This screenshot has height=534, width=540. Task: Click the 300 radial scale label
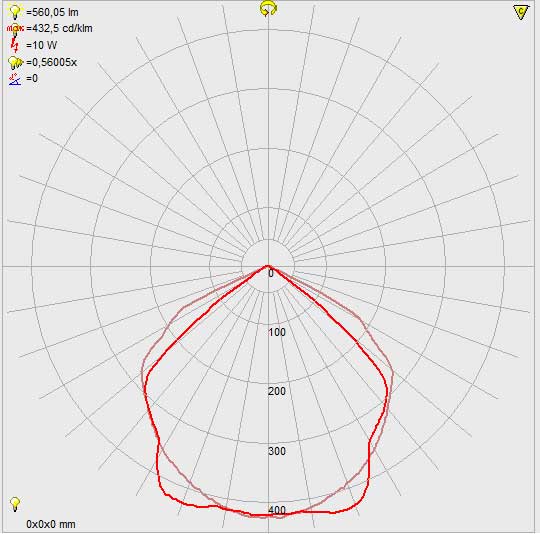tap(277, 451)
